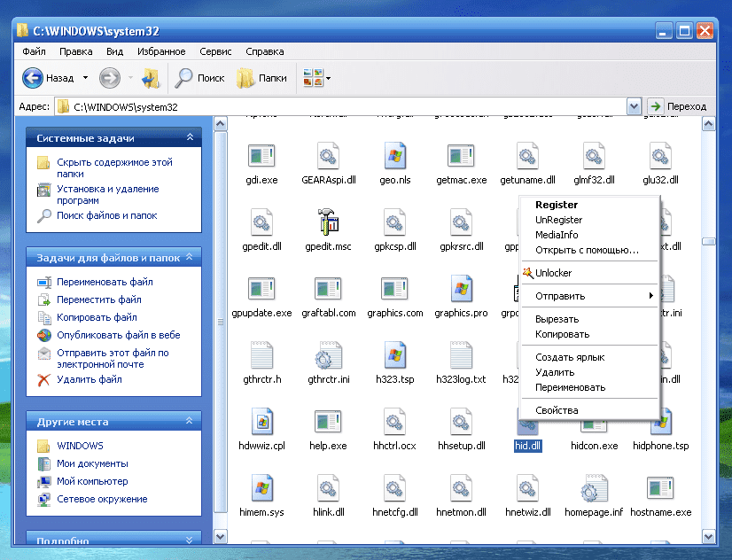732x560 pixels.
Task: Select the graphics.pro file icon
Action: [x=461, y=289]
